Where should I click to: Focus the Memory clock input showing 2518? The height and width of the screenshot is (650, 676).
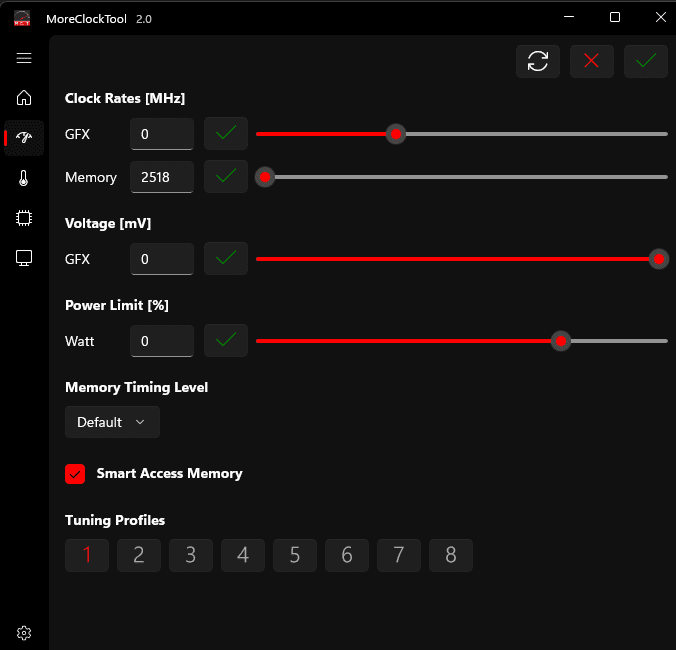tap(162, 177)
